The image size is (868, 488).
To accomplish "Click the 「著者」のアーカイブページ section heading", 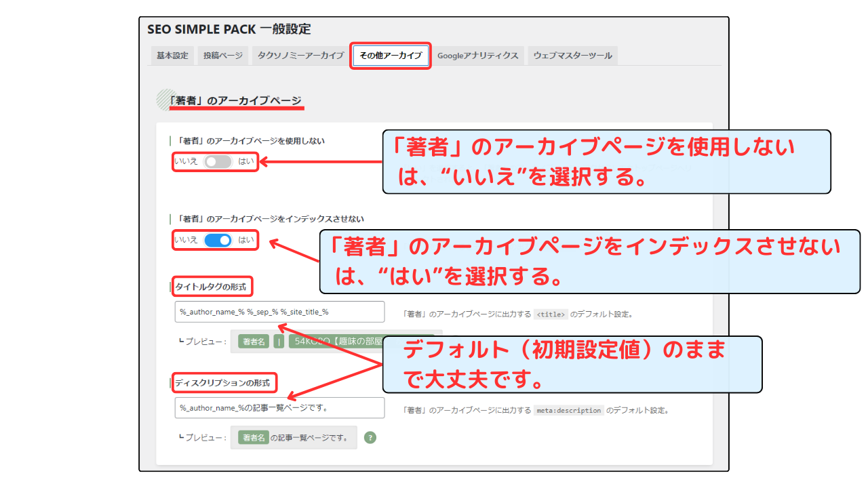I will pyautogui.click(x=235, y=100).
